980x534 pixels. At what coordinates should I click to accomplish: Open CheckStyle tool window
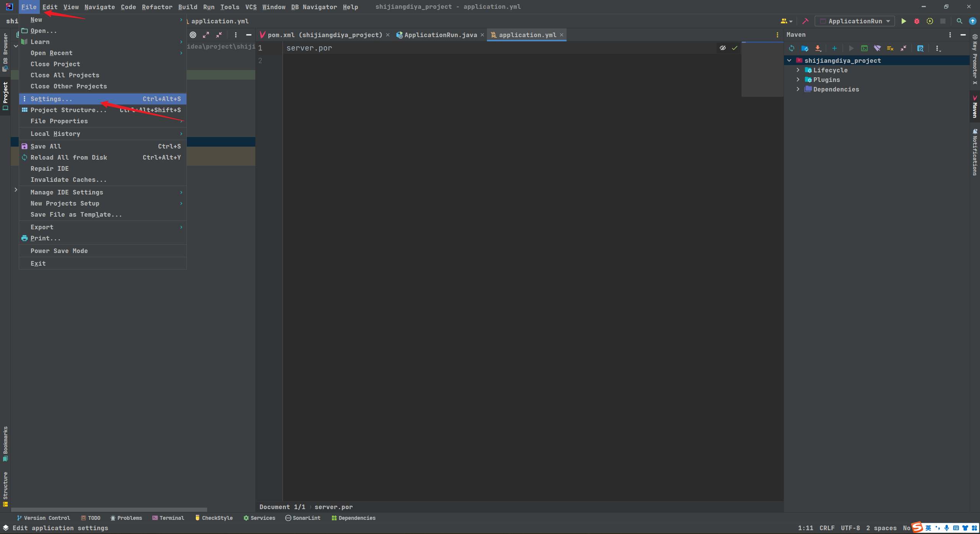click(214, 518)
